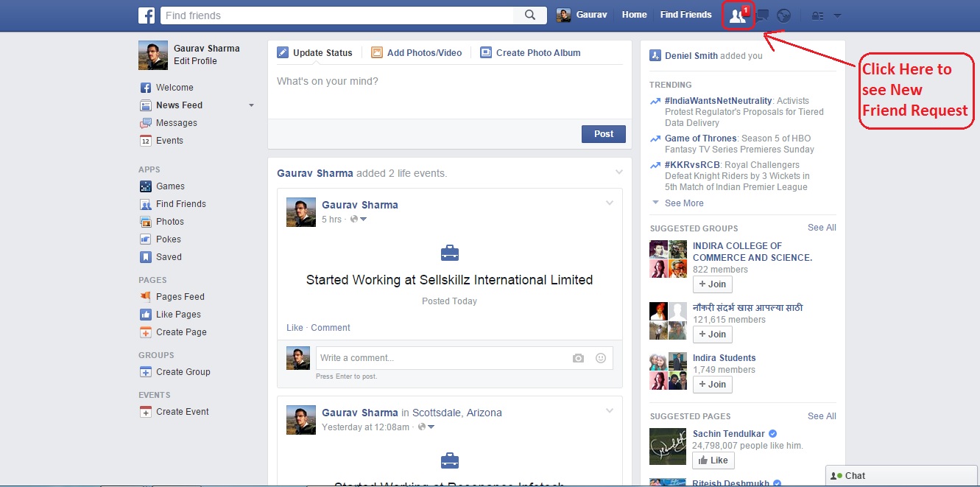Like the Sachin Tendulkar page
Image resolution: width=980 pixels, height=487 pixels.
coord(713,460)
